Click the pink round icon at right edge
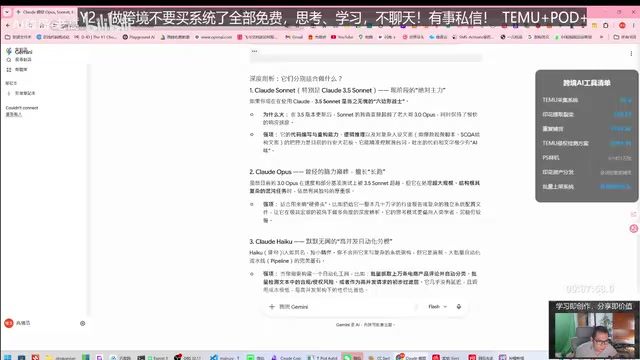Image resolution: width=640 pixels, height=360 pixels. pyautogui.click(x=633, y=229)
